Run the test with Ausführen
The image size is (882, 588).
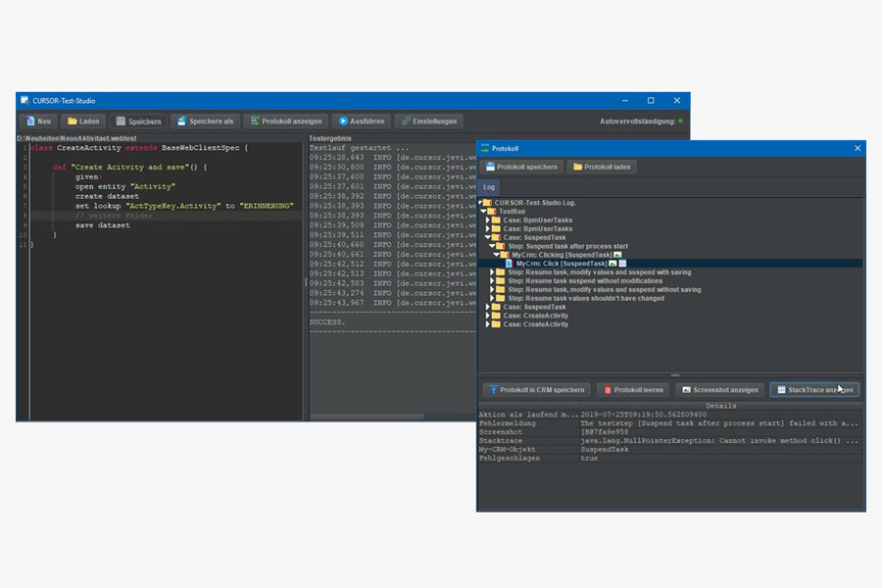coord(362,122)
